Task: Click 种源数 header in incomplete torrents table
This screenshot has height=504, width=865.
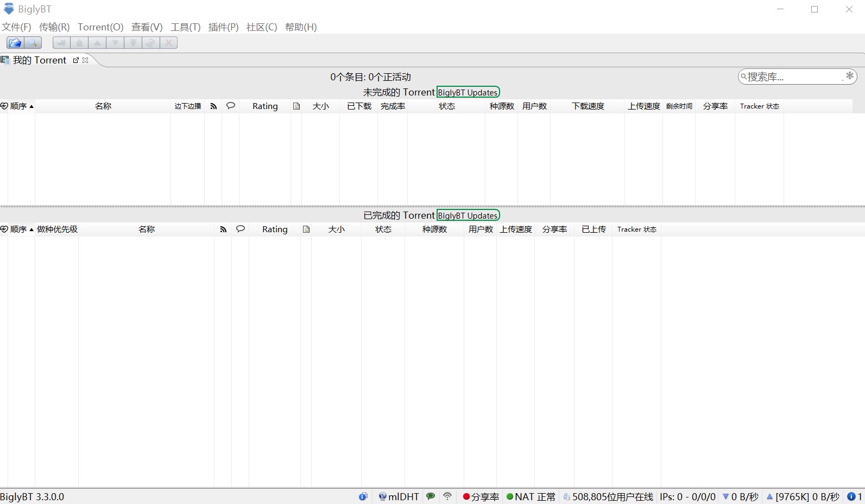Action: tap(502, 106)
